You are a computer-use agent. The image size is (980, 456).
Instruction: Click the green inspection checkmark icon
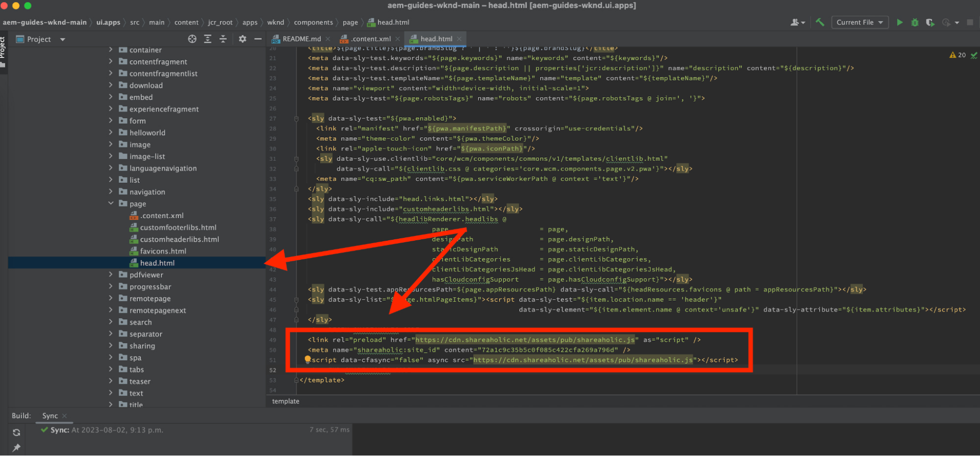pos(974,55)
